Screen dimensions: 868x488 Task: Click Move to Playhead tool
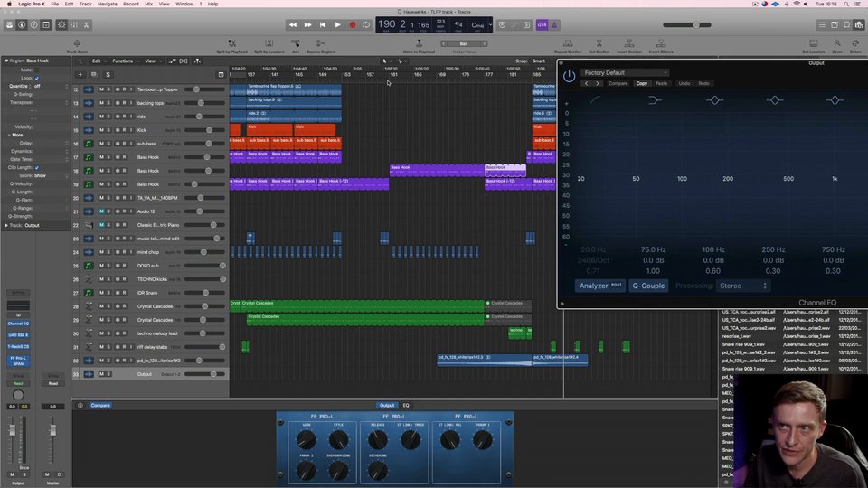click(x=419, y=46)
